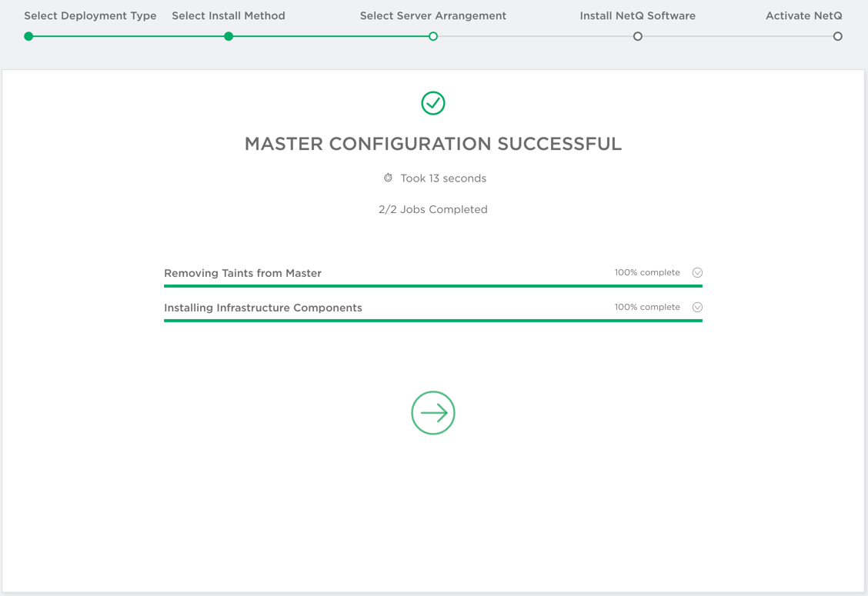Screen dimensions: 868x596
Task: Click the Installing Infrastructure Components job title
Action: tap(262, 308)
